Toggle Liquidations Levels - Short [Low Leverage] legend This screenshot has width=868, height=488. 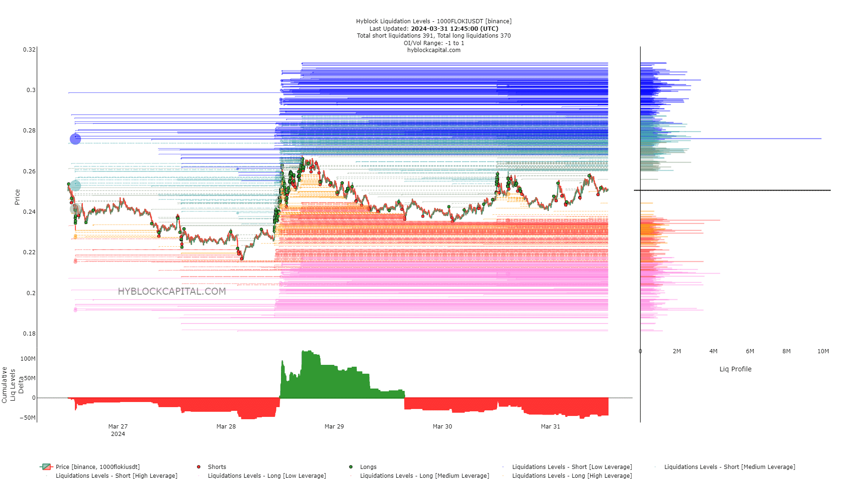coord(567,467)
